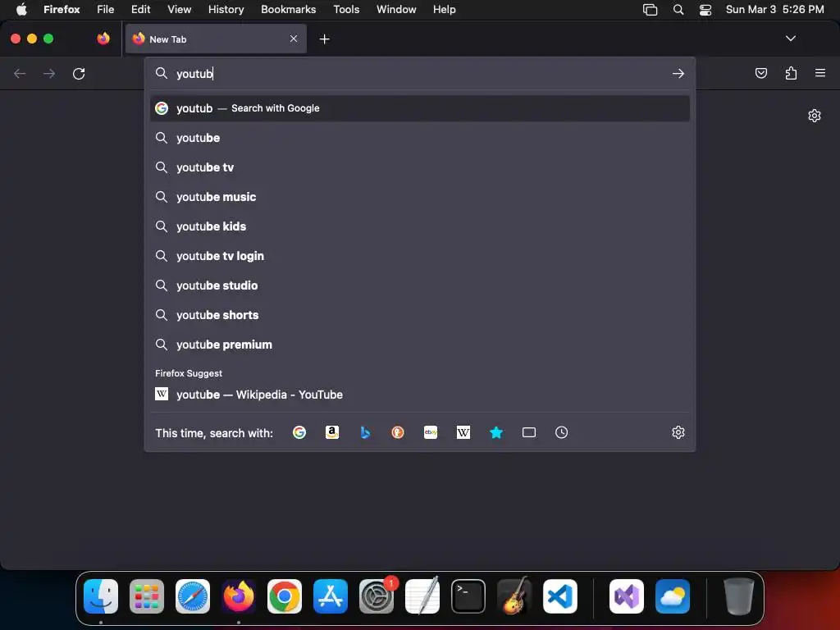This screenshot has height=630, width=840.
Task: Open a new tab with plus button
Action: tap(324, 39)
